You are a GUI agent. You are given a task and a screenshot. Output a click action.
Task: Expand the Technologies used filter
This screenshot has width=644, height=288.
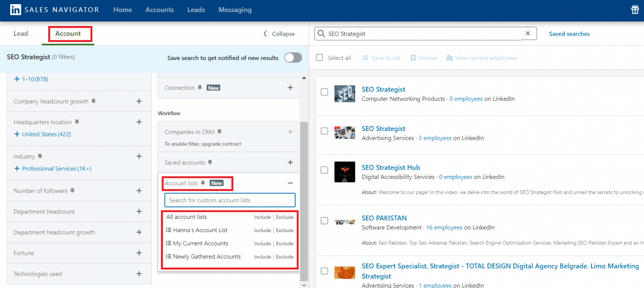coord(139,273)
